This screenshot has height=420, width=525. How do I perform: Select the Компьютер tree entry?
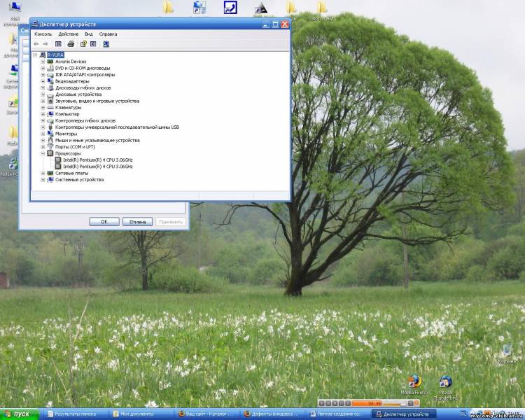(x=67, y=114)
